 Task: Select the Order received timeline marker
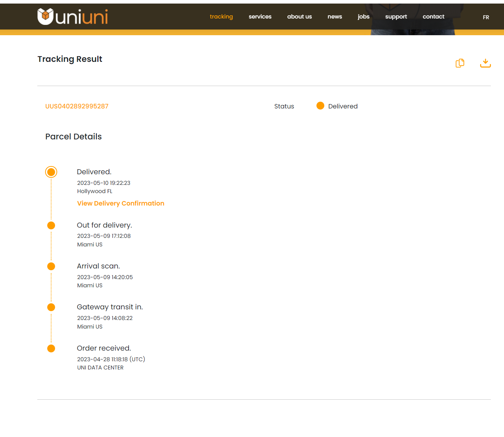(51, 348)
